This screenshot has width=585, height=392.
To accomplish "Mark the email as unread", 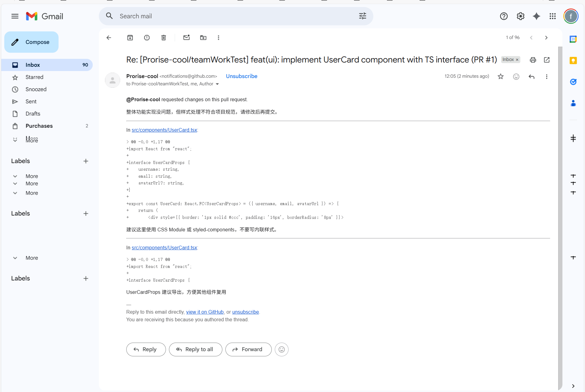I will click(186, 37).
